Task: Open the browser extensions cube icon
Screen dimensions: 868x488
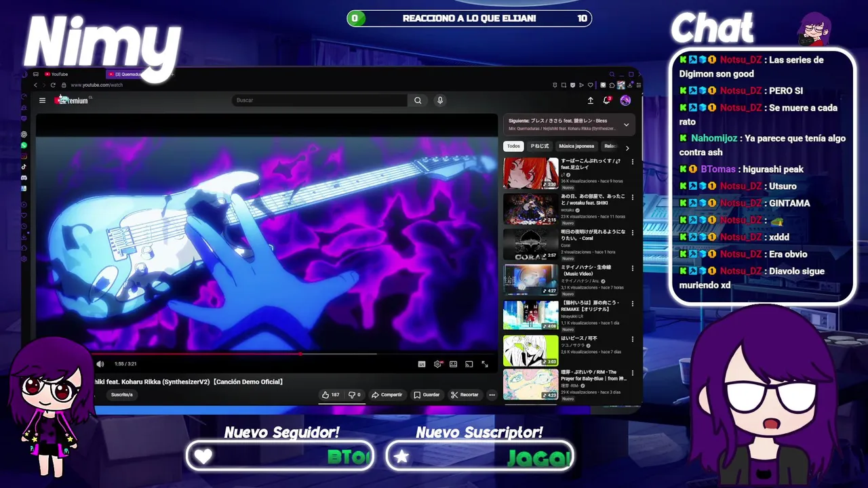Action: (612, 85)
